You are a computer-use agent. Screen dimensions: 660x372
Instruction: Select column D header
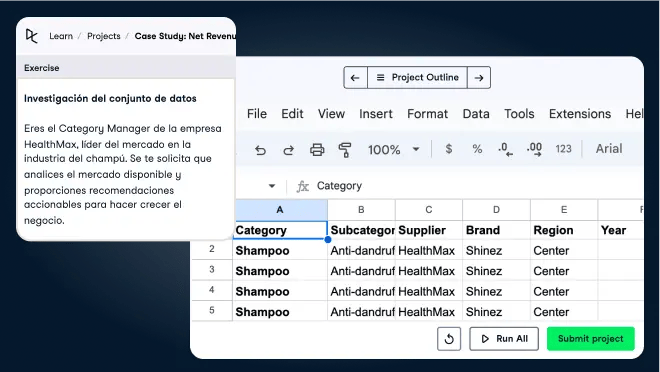pyautogui.click(x=496, y=210)
